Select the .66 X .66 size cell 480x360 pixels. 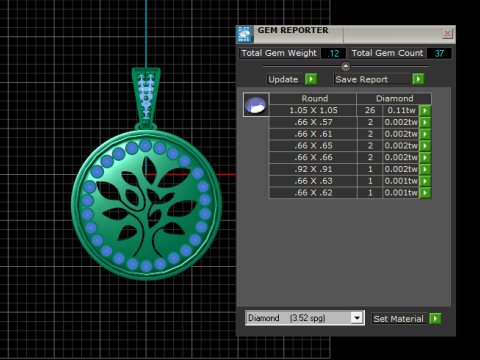[313, 157]
